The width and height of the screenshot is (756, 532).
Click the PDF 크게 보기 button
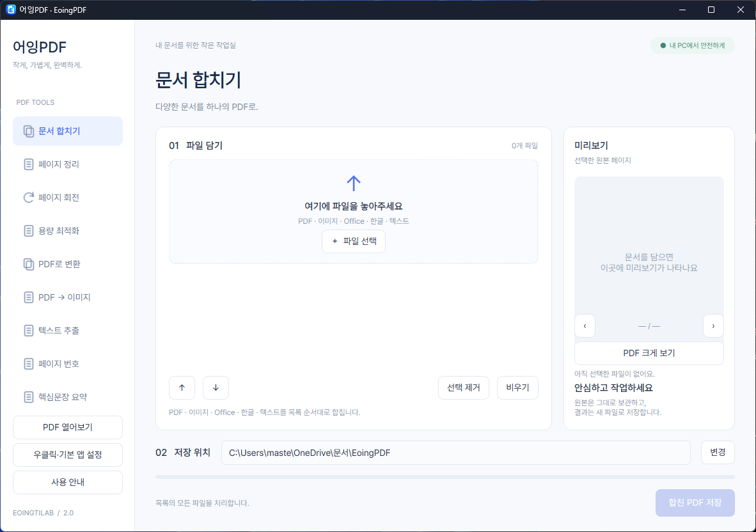(x=649, y=353)
